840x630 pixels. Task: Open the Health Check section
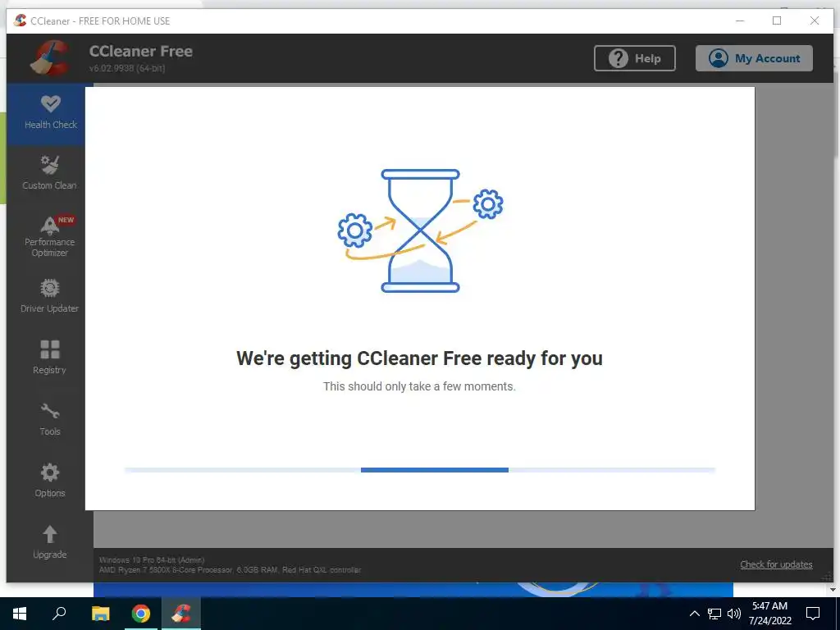pyautogui.click(x=50, y=113)
